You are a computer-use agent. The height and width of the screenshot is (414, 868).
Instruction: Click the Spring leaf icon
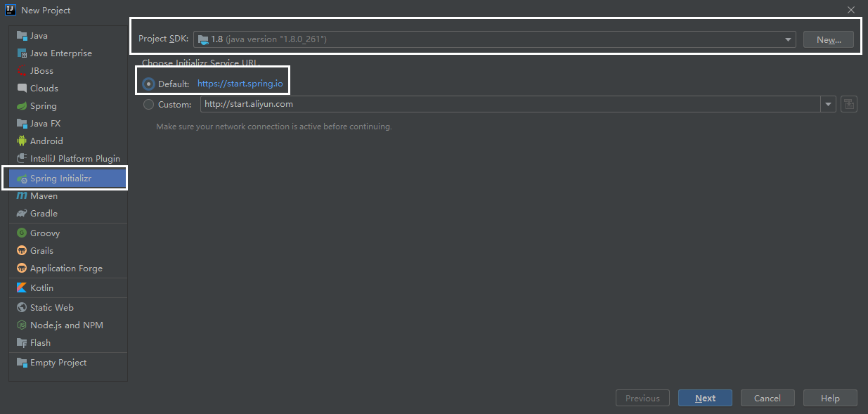[22, 106]
